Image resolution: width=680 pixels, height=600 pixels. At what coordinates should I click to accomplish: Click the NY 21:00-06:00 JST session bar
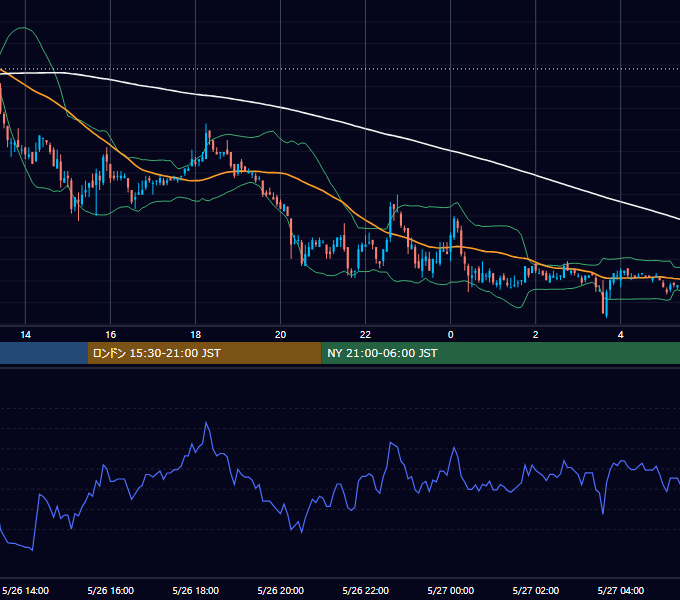coord(500,353)
